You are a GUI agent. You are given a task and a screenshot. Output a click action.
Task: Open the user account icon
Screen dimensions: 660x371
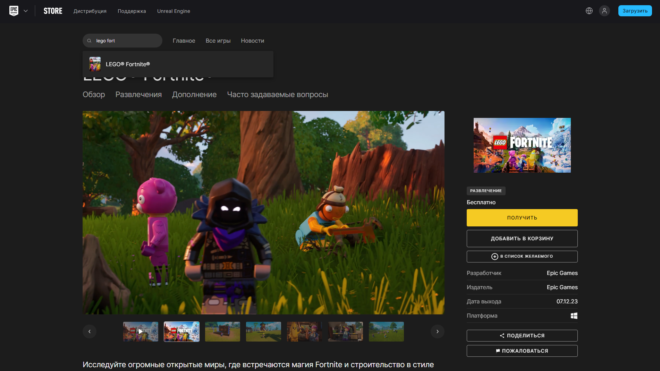(604, 11)
